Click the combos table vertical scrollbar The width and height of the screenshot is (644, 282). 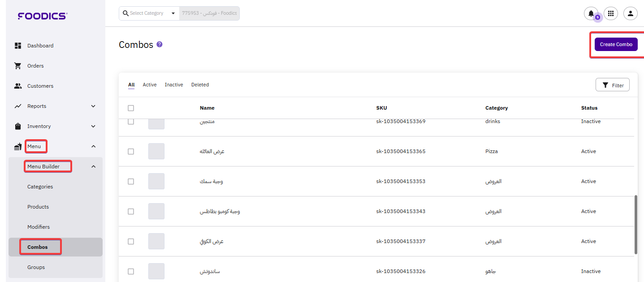636,224
